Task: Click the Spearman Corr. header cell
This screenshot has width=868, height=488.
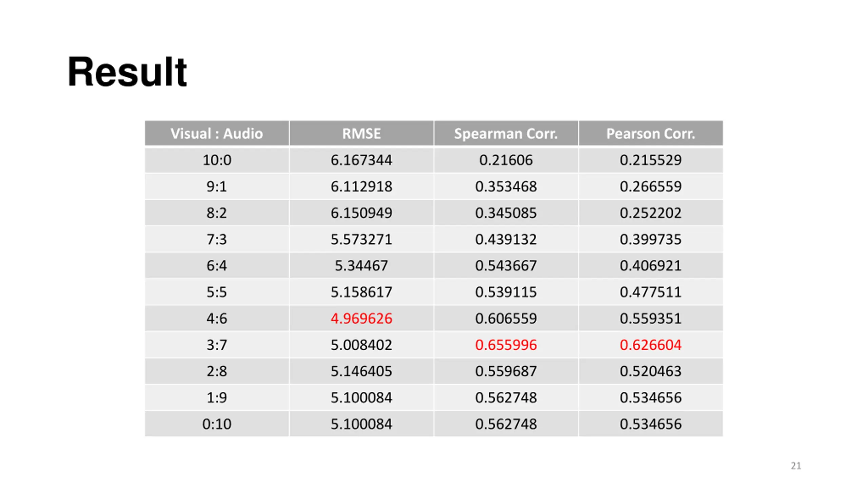Action: pyautogui.click(x=506, y=133)
